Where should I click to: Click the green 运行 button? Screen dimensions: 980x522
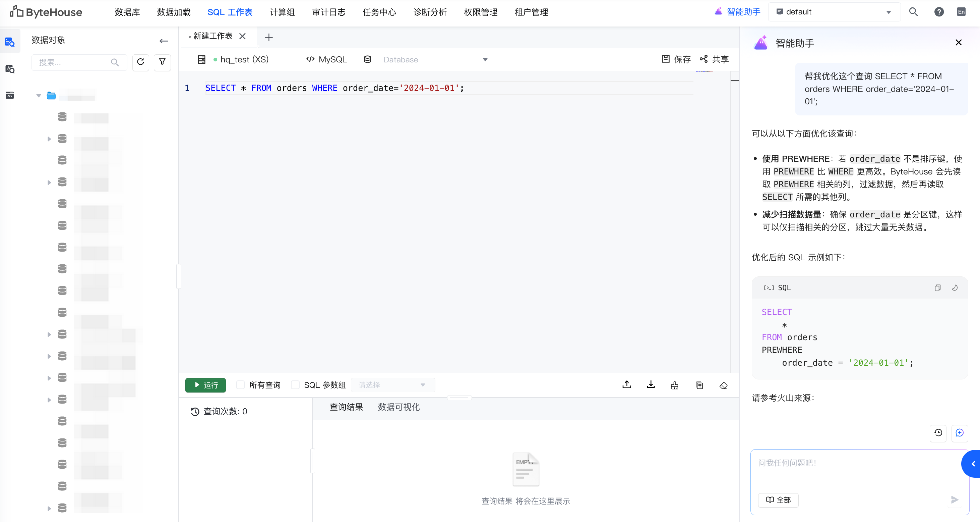[x=205, y=385]
